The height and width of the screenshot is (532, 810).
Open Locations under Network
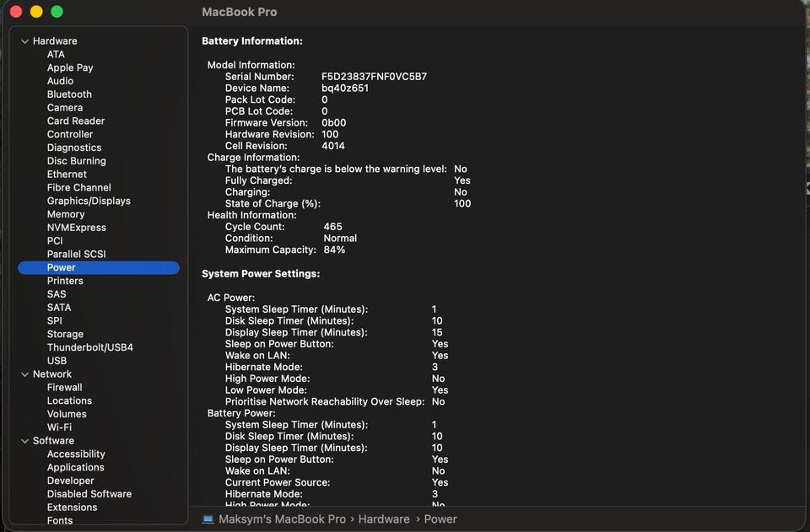click(69, 401)
